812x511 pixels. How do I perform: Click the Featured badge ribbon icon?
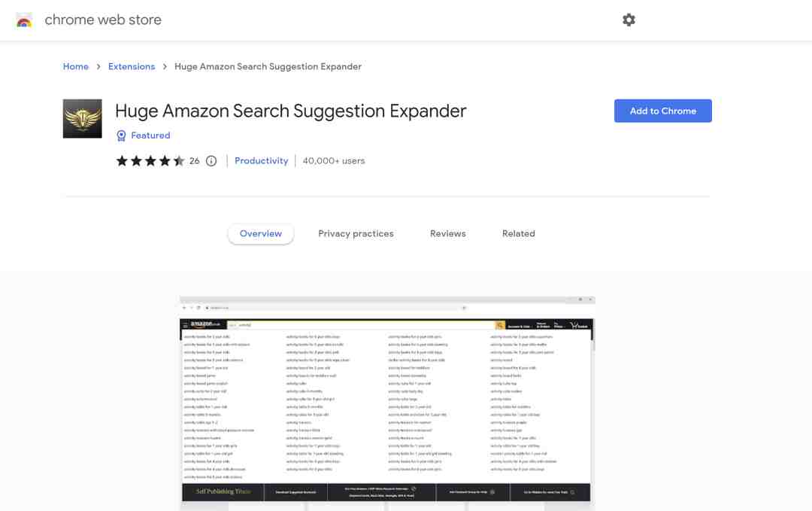click(x=121, y=135)
